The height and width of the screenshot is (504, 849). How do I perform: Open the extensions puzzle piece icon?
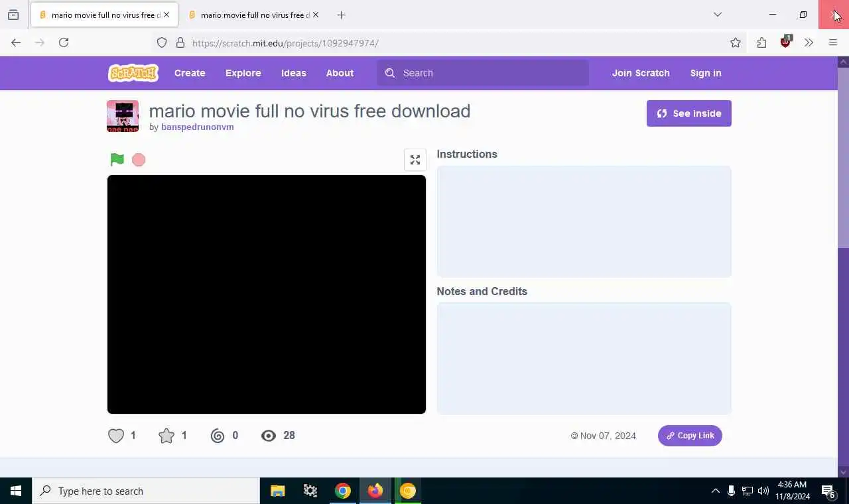point(761,42)
